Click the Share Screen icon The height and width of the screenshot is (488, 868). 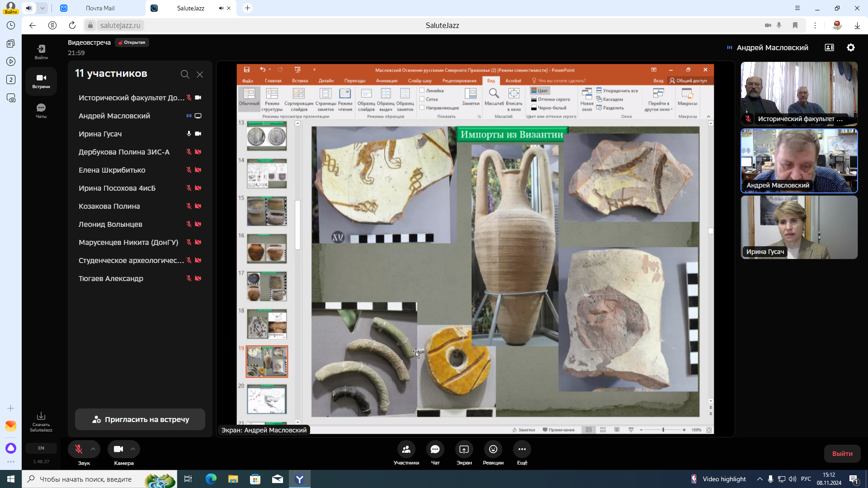(x=464, y=449)
